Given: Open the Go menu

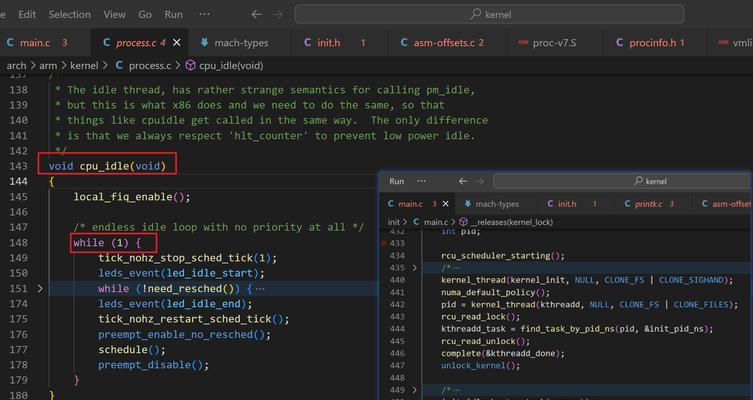Looking at the screenshot, I should tap(145, 14).
